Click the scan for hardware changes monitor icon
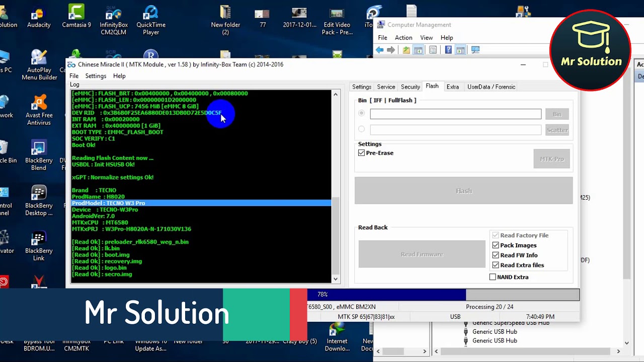Viewport: 644px width, 362px height. (x=475, y=50)
